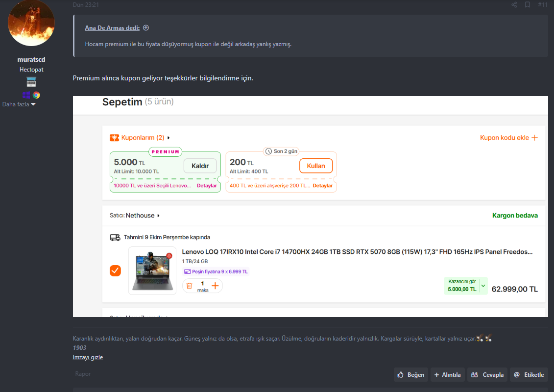Screen dimensions: 554x392
Task: Click the PREMIUM badge on coupon
Action: [x=166, y=151]
